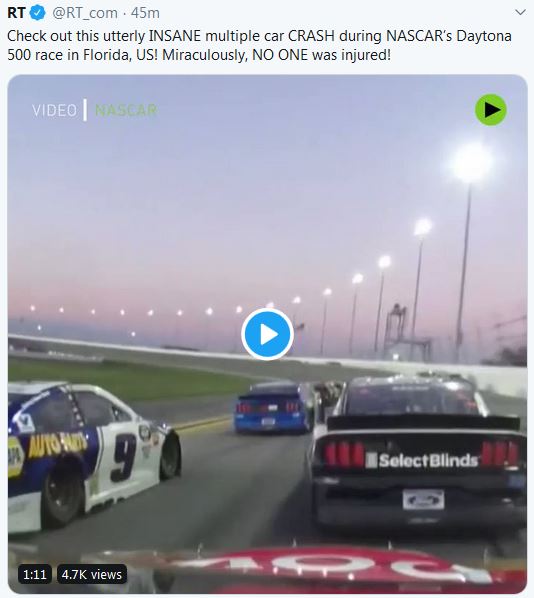
Task: Open the tweet options chevron menu
Action: (520, 12)
